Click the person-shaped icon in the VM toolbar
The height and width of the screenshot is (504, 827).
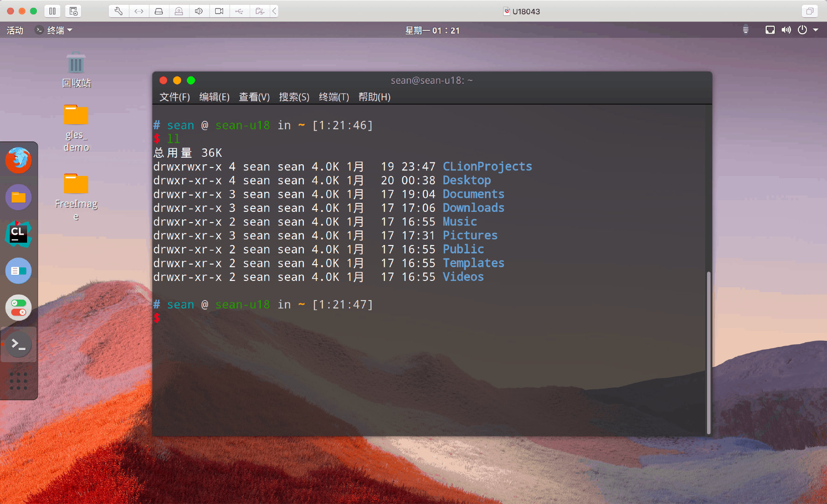[179, 11]
